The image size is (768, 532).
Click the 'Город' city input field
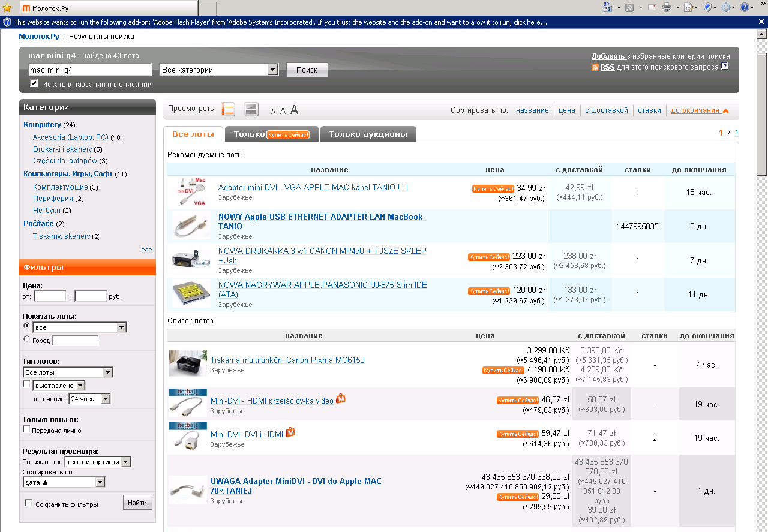(76, 341)
